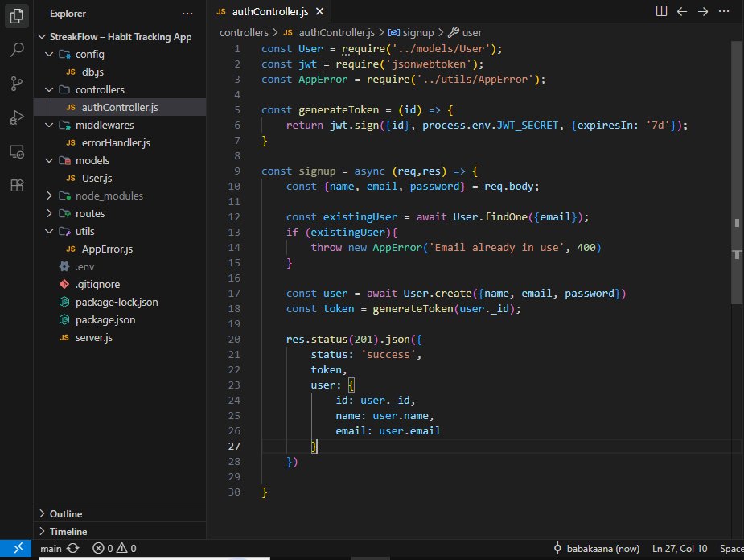Click line number 27 in the gutter
The width and height of the screenshot is (744, 560).
(x=234, y=446)
